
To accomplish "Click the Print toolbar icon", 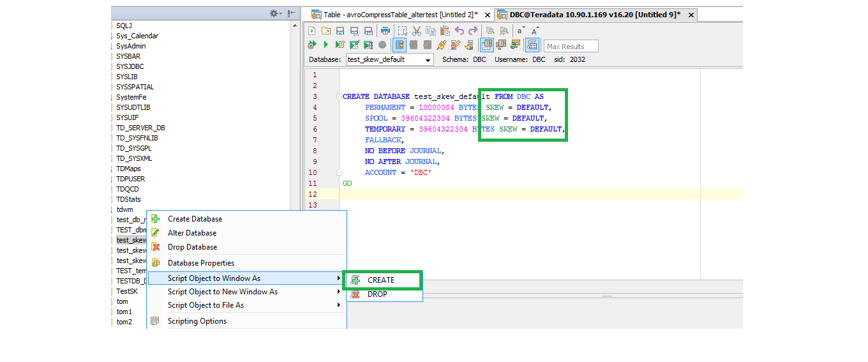I will click(385, 31).
